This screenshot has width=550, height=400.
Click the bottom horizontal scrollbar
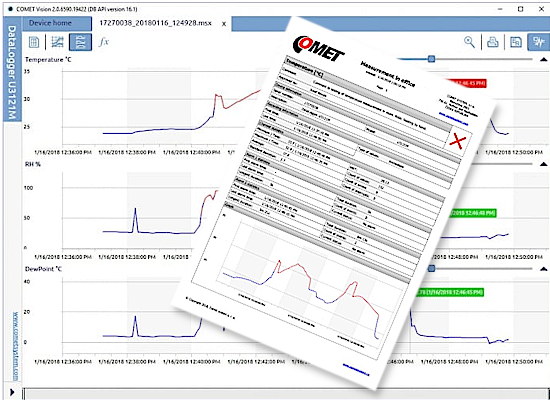[x=286, y=394]
